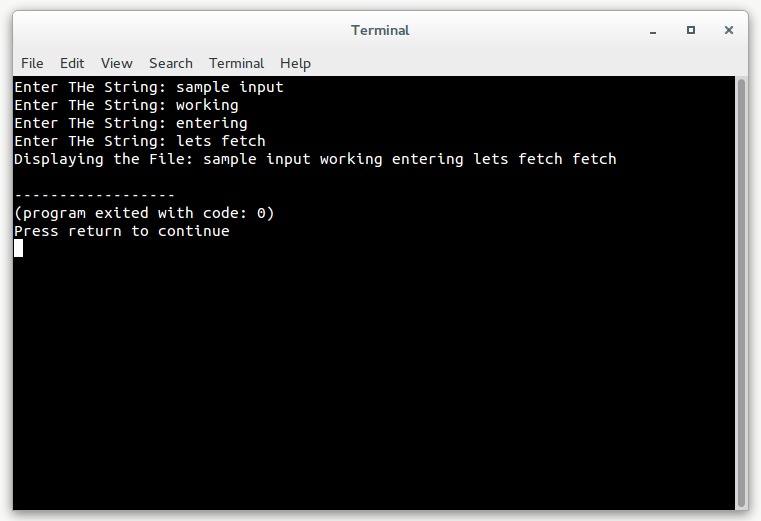Open the Edit menu
The width and height of the screenshot is (761, 521).
pyautogui.click(x=72, y=63)
